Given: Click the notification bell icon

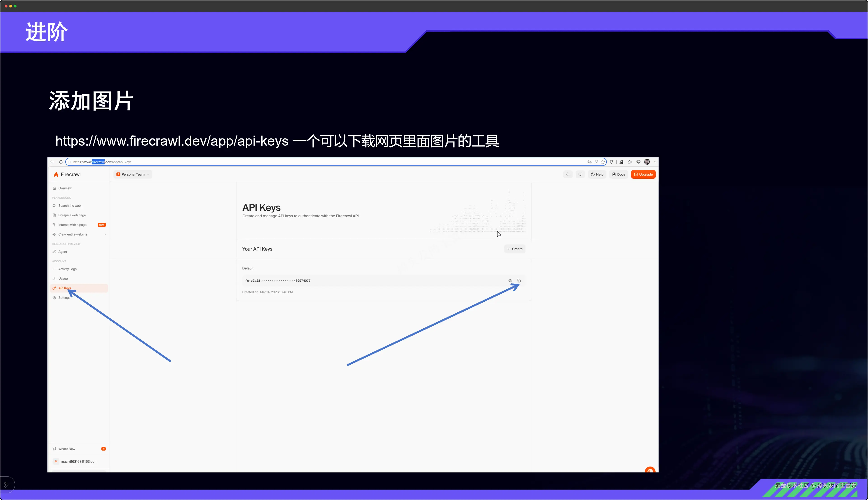Looking at the screenshot, I should coord(568,174).
